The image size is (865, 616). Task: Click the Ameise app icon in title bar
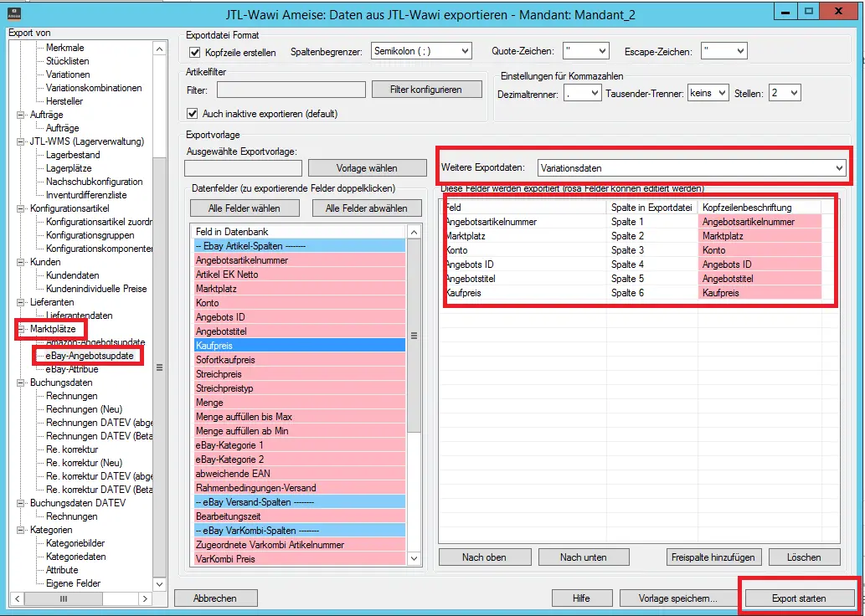[x=15, y=13]
